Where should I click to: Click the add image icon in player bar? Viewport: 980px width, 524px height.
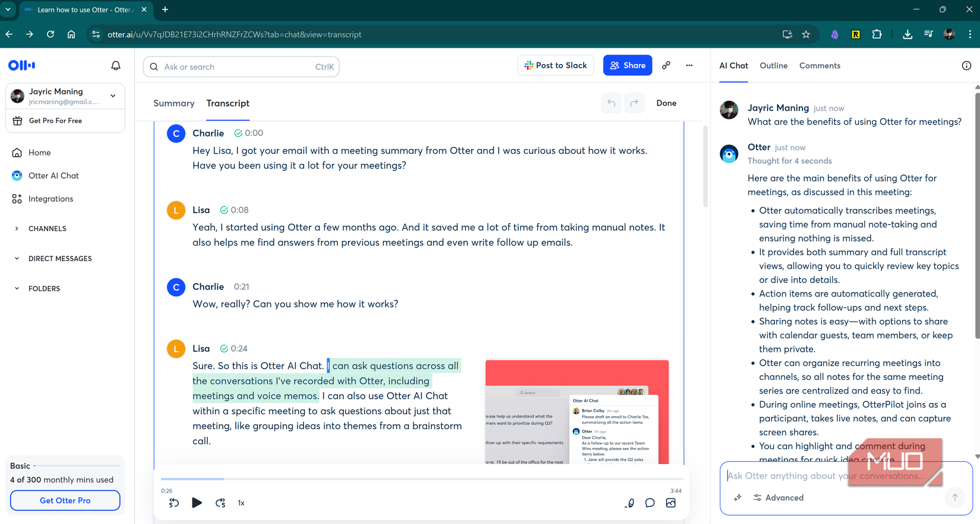click(x=671, y=503)
